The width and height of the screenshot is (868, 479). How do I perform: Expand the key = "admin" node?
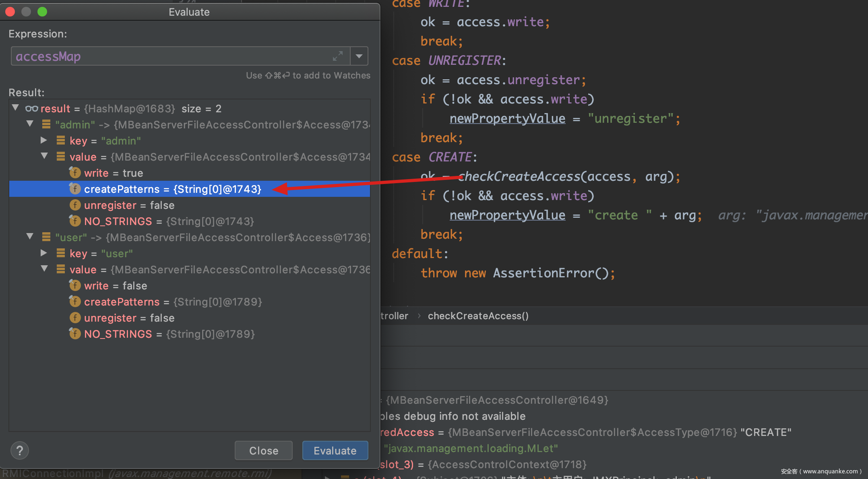pos(44,140)
